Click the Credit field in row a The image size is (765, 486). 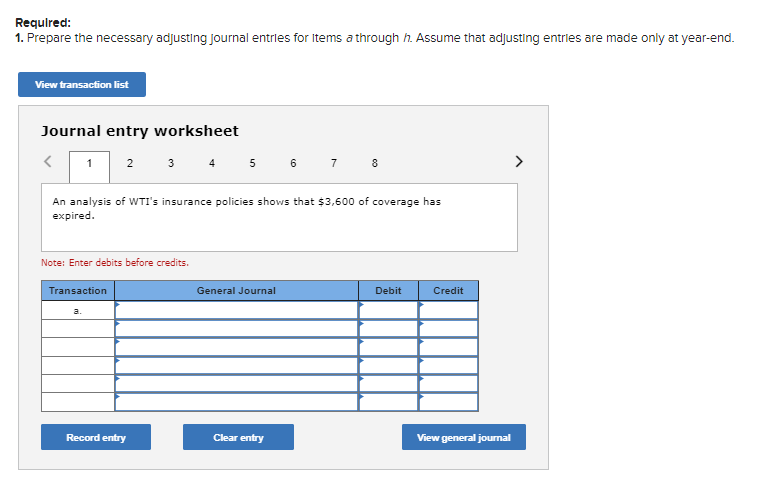click(x=448, y=310)
